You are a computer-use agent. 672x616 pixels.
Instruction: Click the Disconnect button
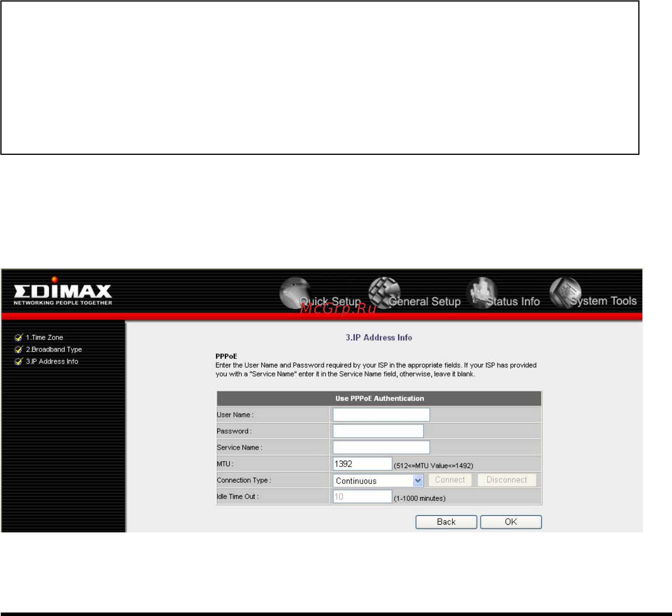pos(507,480)
